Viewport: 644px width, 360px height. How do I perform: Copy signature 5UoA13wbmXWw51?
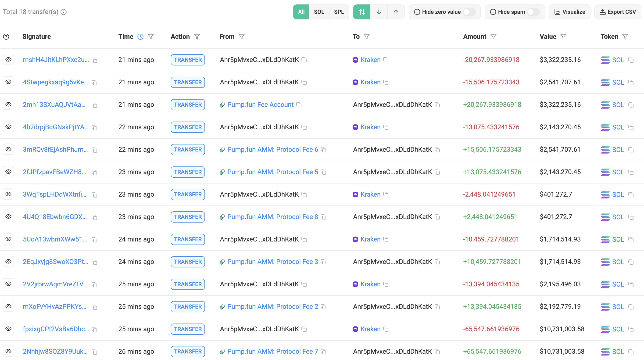(94, 239)
